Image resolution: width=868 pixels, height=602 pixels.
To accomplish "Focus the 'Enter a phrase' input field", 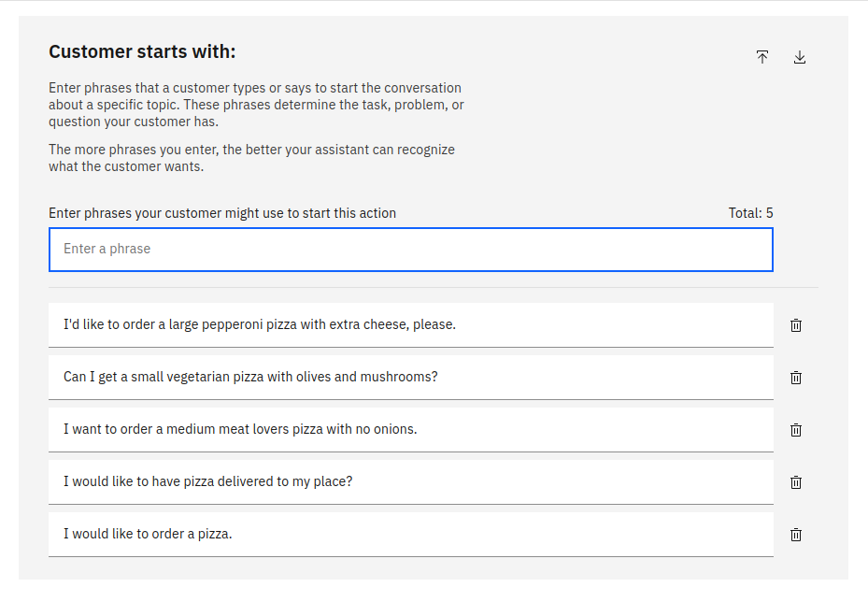I will click(x=410, y=250).
